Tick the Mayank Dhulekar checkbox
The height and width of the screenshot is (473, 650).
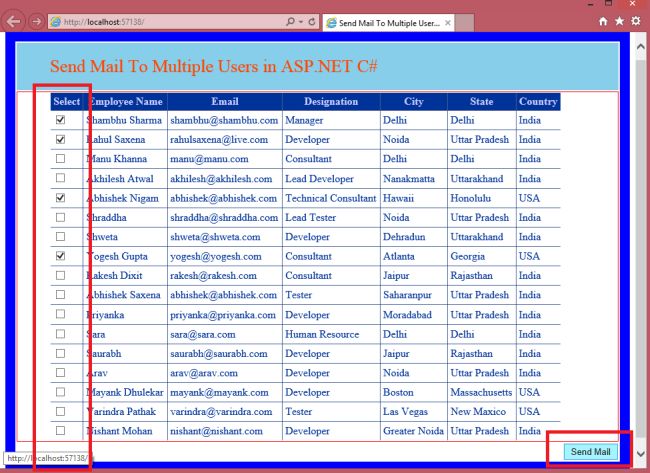tap(61, 392)
